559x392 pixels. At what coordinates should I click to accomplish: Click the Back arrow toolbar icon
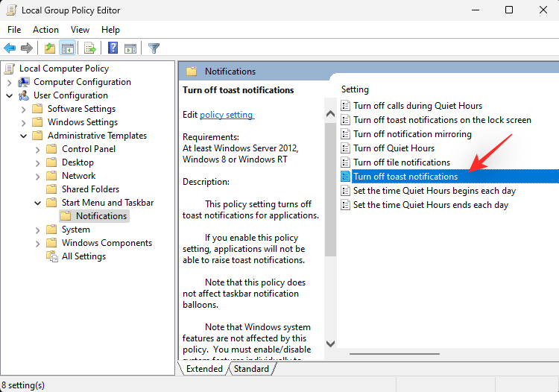pyautogui.click(x=10, y=48)
